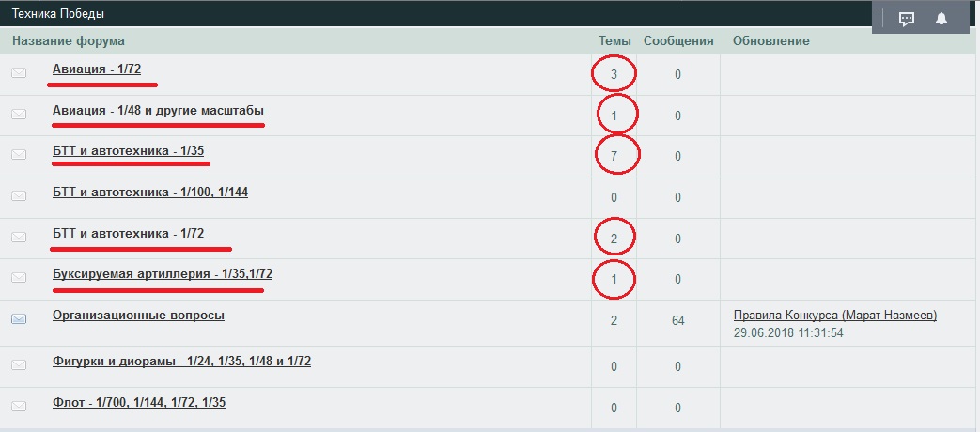This screenshot has width=980, height=432.
Task: Open Авиация - 1/48 и другие масштабы forum
Action: 158,110
